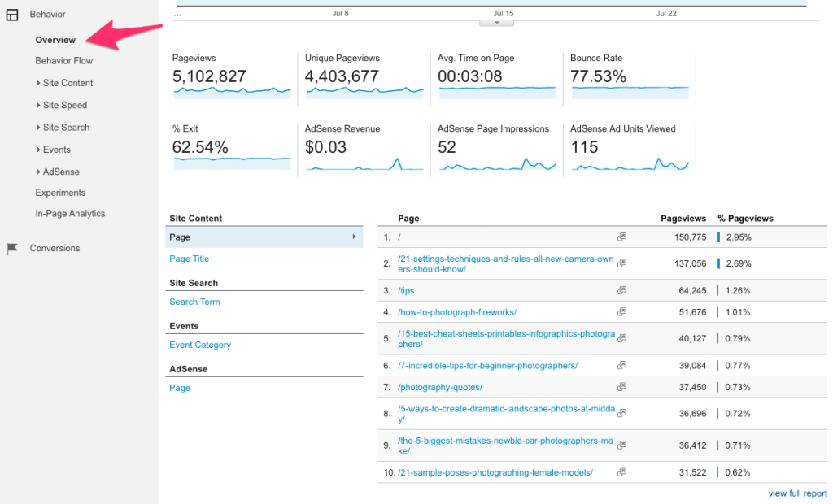Screen dimensions: 833x504
Task: Click the Conversions flag icon
Action: (11, 248)
